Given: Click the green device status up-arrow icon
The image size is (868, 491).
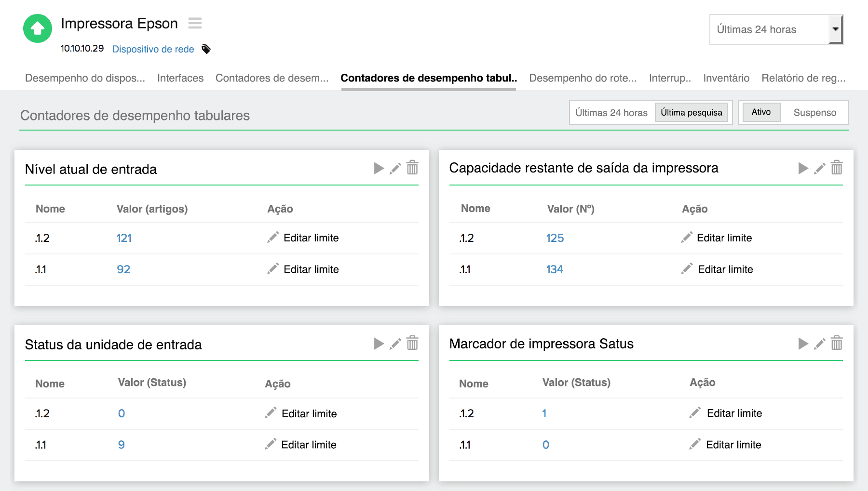Looking at the screenshot, I should (x=38, y=28).
